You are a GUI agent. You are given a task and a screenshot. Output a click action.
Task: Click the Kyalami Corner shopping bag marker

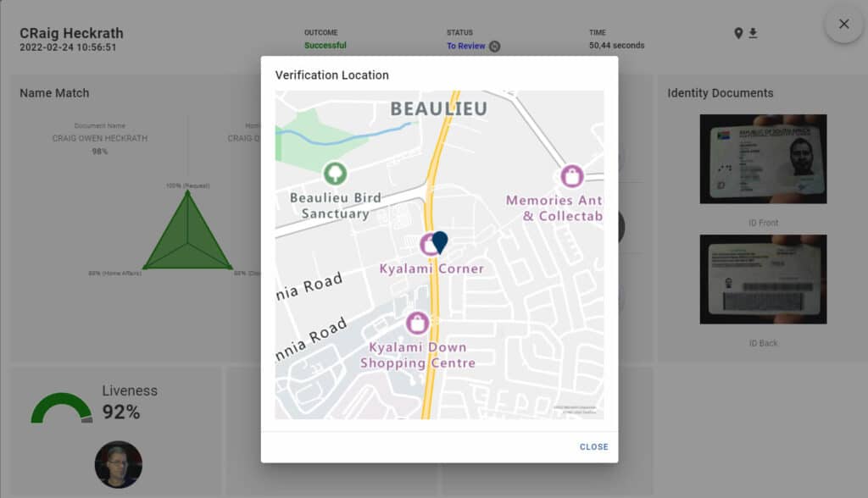tap(428, 245)
